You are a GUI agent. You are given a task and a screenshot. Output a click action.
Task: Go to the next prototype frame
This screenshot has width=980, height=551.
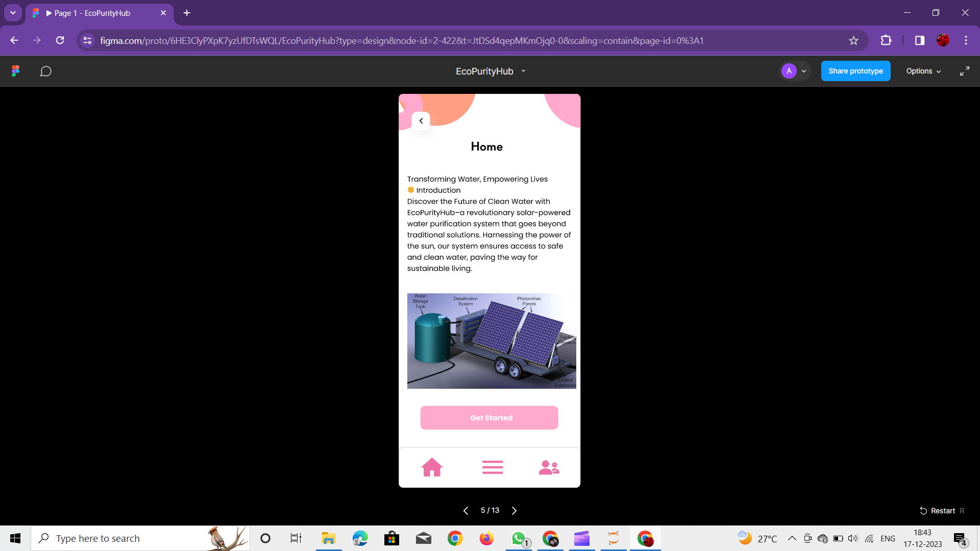click(x=514, y=510)
